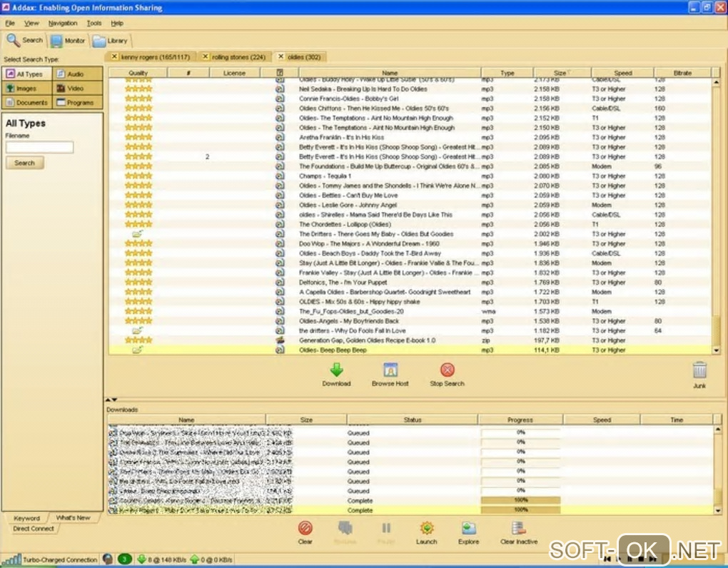
Task: Launch the selected download
Action: 427,529
